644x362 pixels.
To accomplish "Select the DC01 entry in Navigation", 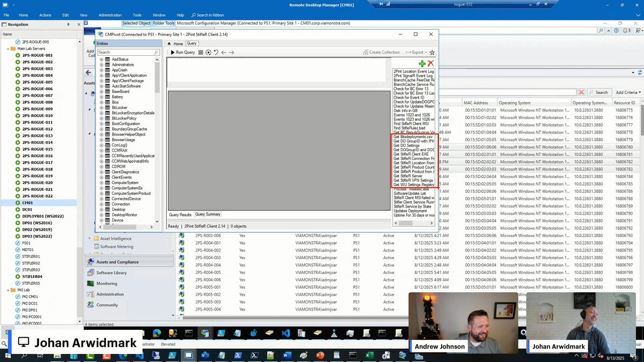I will 27,210.
